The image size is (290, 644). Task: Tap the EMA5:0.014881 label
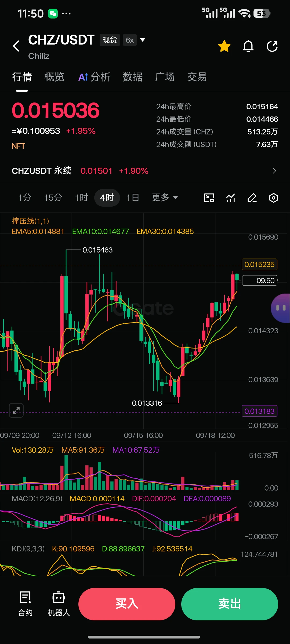pyautogui.click(x=38, y=231)
